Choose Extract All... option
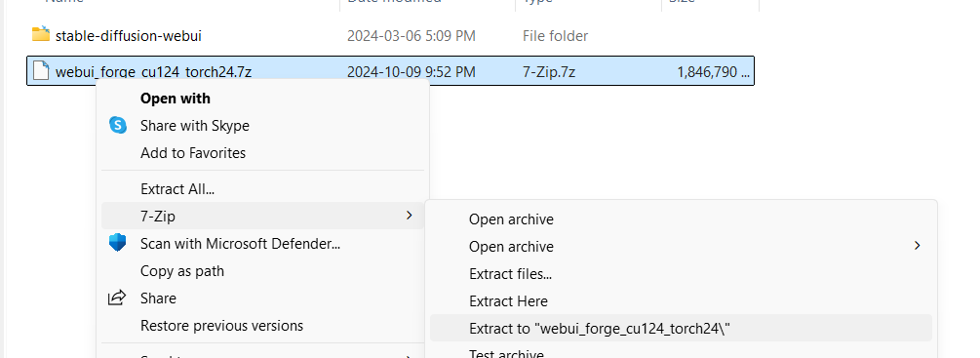The height and width of the screenshot is (358, 980). click(178, 188)
